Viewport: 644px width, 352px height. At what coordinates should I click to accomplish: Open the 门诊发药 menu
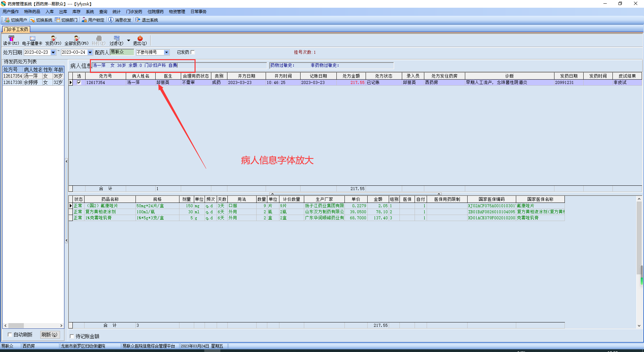(x=134, y=12)
